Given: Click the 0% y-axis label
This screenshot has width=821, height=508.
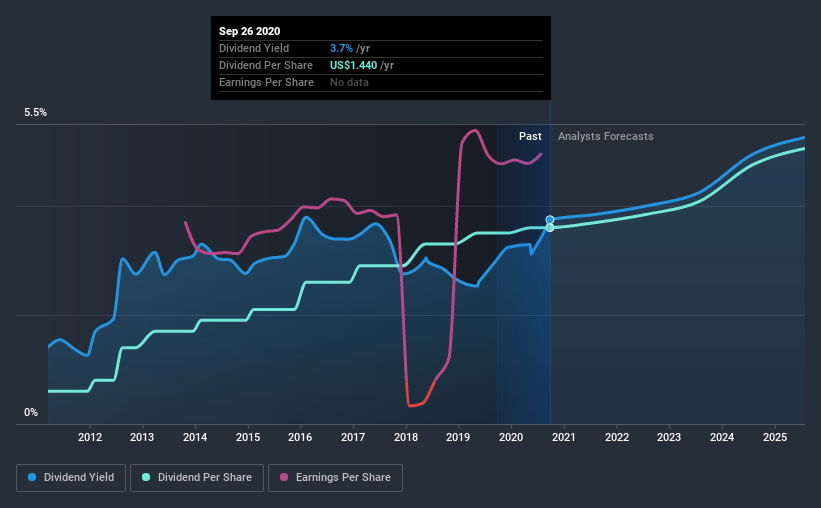Looking at the screenshot, I should pyautogui.click(x=31, y=413).
